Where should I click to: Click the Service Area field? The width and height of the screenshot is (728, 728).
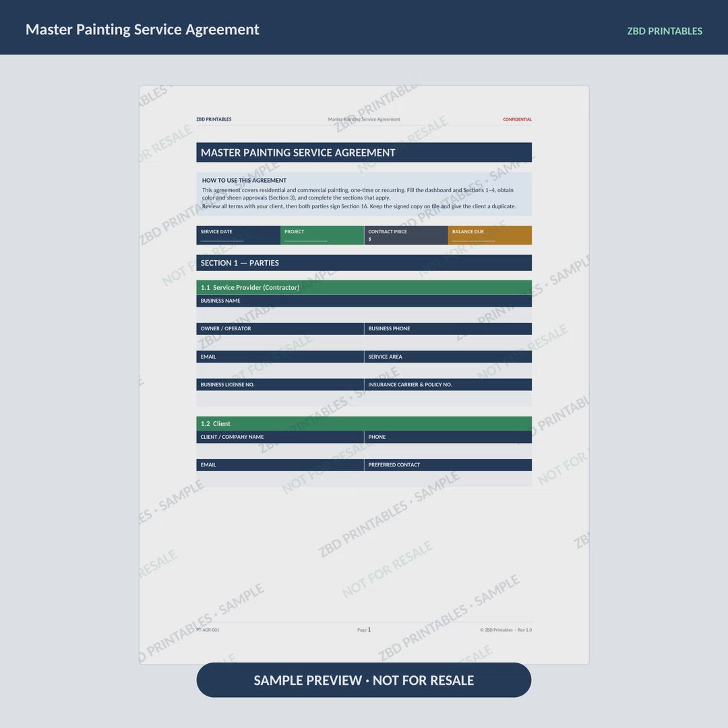pyautogui.click(x=448, y=371)
